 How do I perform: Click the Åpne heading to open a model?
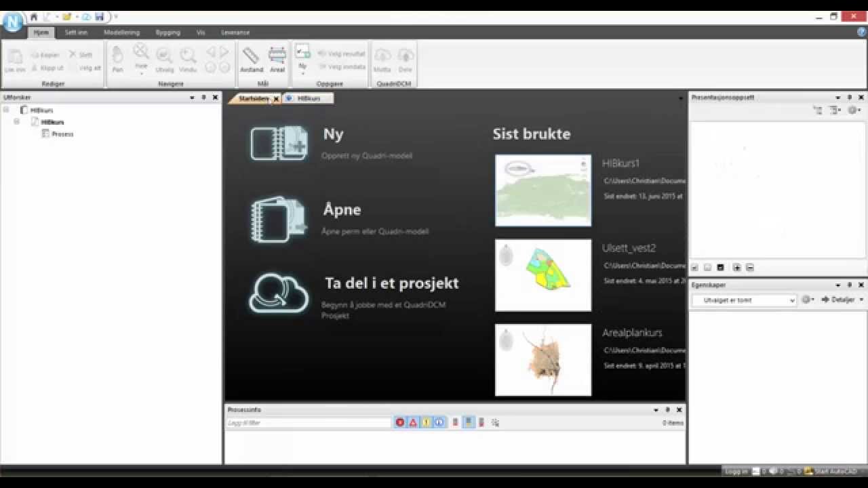pos(342,210)
